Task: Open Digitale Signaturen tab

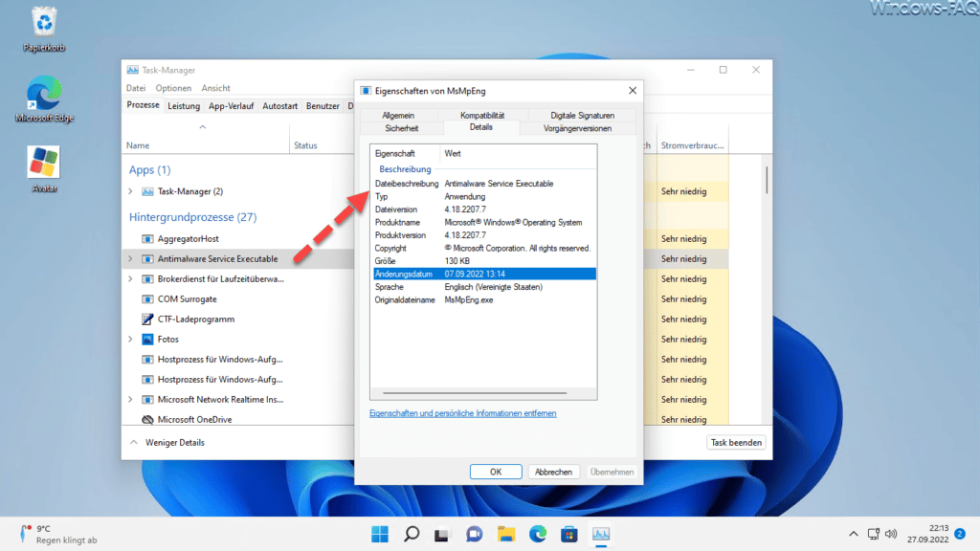Action: (x=583, y=115)
